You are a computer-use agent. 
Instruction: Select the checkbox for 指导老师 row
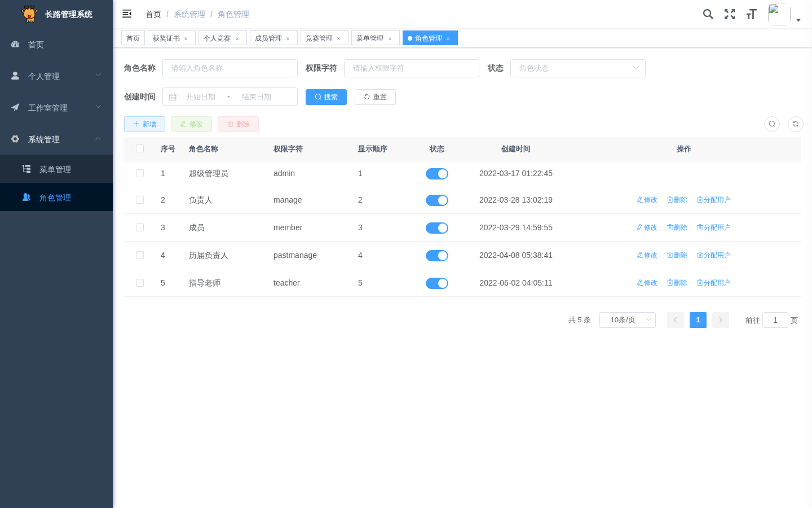[x=140, y=283]
